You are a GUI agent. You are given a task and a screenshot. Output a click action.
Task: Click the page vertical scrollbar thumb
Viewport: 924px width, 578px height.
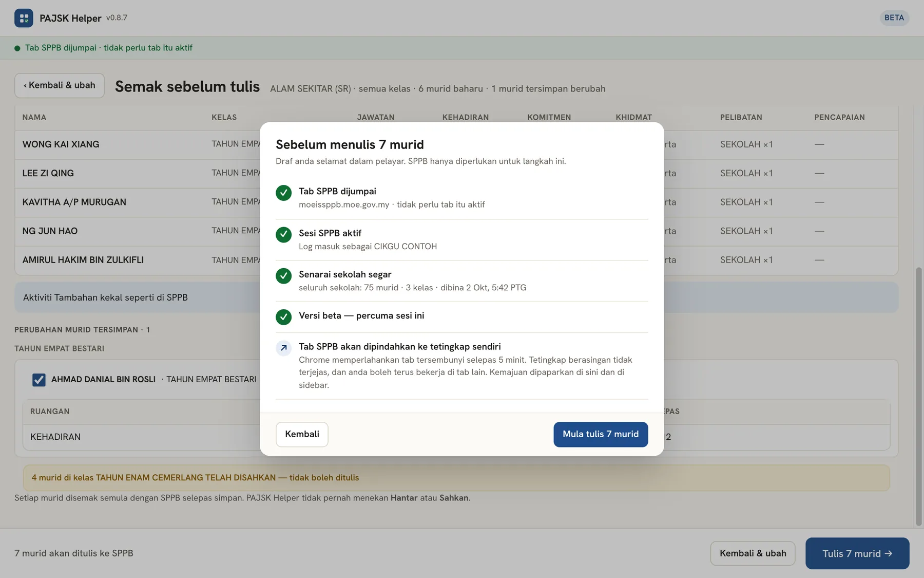pos(919,396)
